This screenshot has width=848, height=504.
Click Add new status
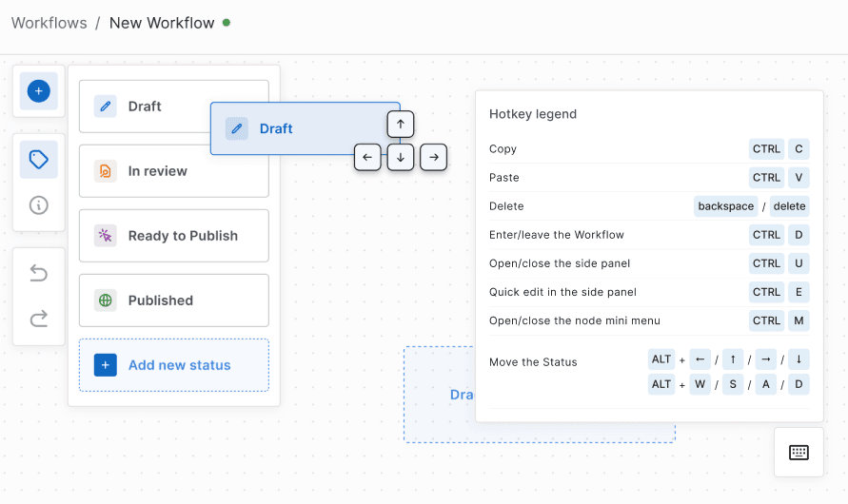click(x=173, y=365)
